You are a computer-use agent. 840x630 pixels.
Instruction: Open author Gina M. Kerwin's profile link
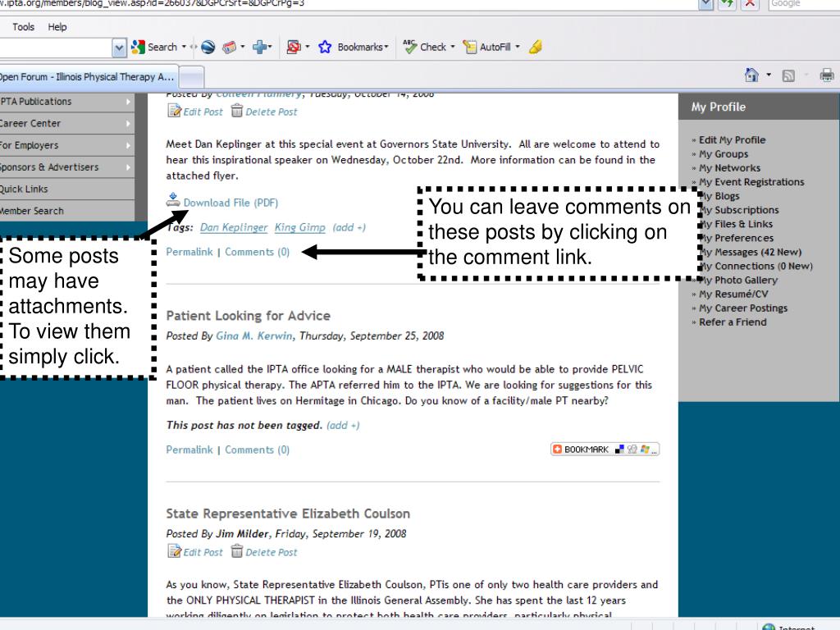(x=254, y=336)
